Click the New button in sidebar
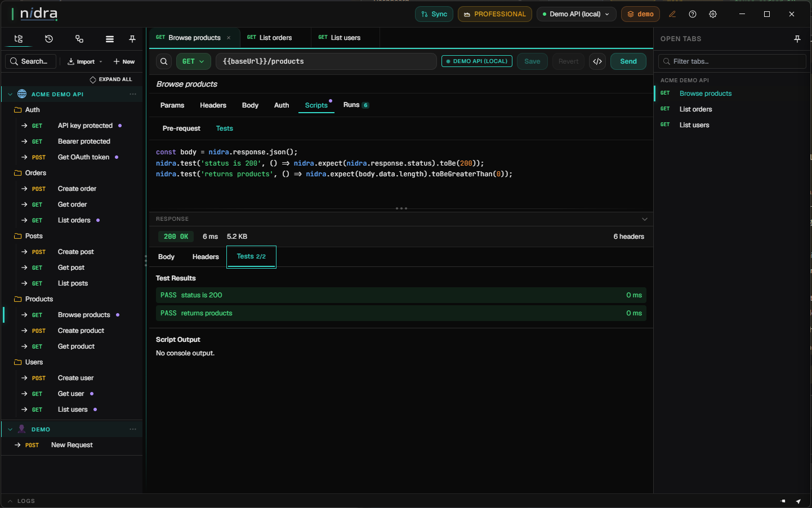812x508 pixels. (124, 61)
